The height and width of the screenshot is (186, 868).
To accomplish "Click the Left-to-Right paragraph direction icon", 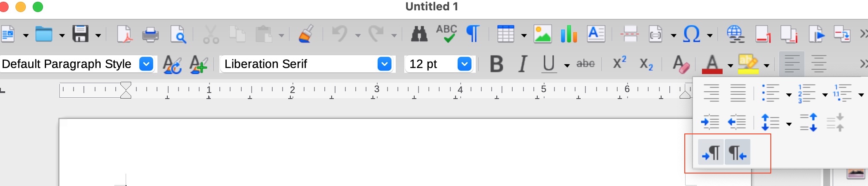I will [711, 152].
